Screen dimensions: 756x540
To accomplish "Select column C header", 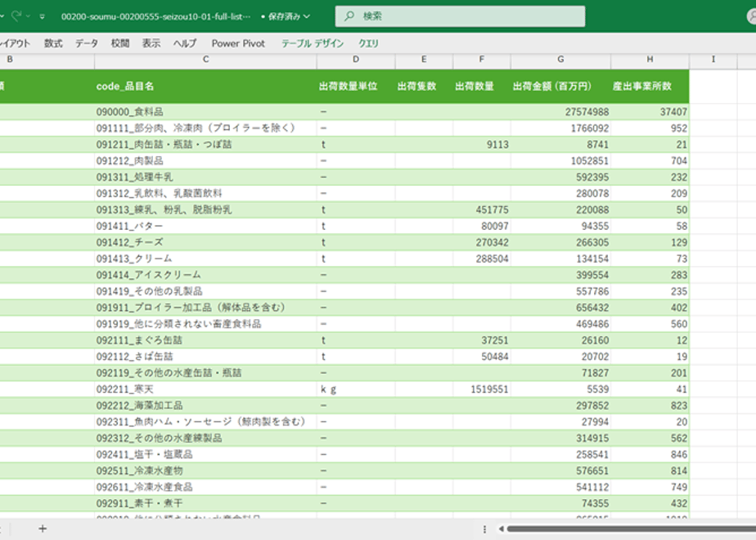I will click(206, 59).
